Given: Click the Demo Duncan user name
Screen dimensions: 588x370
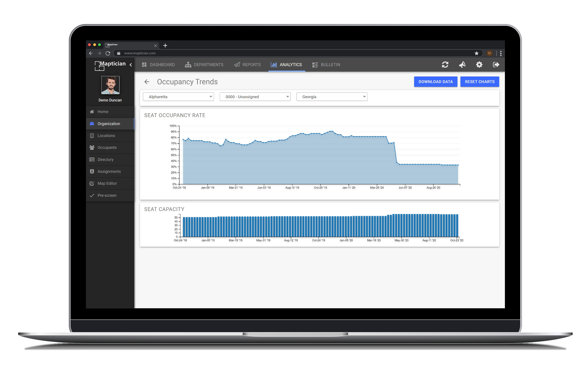Looking at the screenshot, I should click(x=110, y=100).
